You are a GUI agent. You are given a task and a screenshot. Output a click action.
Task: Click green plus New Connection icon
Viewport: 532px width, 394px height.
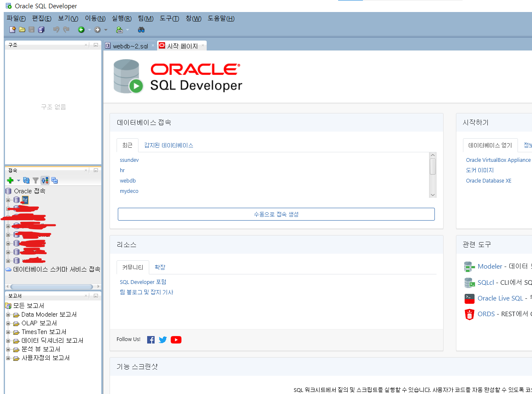tap(11, 180)
